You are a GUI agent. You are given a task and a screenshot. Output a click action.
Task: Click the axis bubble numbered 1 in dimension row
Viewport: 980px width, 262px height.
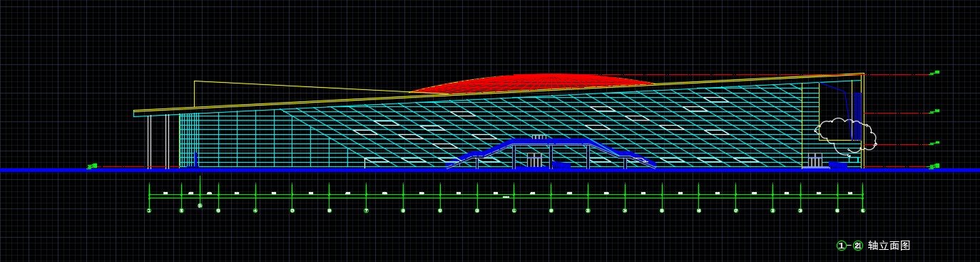149,211
